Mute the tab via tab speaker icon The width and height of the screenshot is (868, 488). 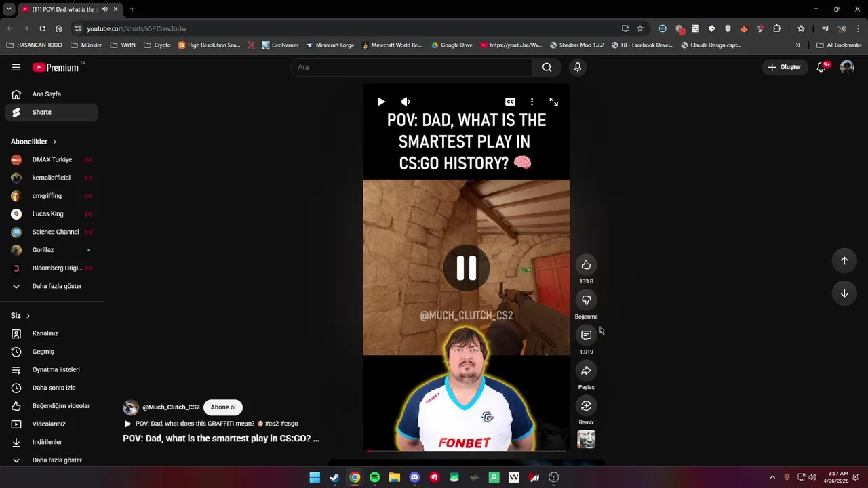point(104,9)
